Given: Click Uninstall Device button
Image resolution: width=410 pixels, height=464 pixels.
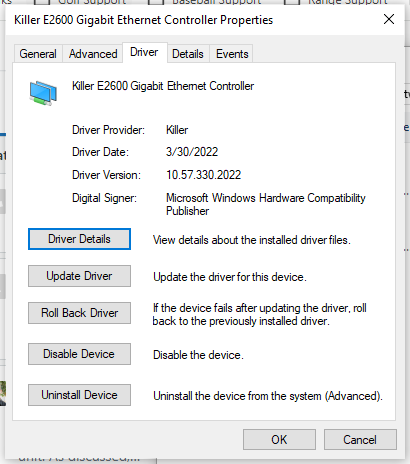Looking at the screenshot, I should coord(79,395).
